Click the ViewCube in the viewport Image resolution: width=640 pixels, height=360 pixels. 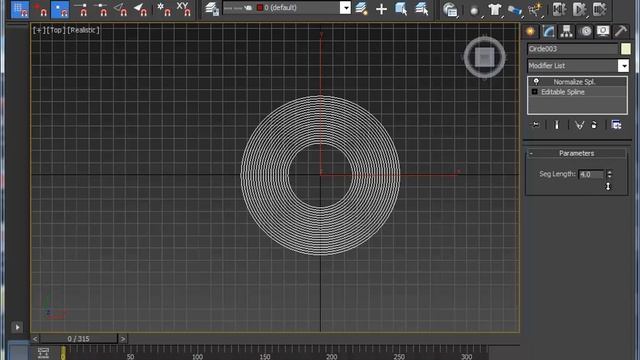tap(484, 57)
